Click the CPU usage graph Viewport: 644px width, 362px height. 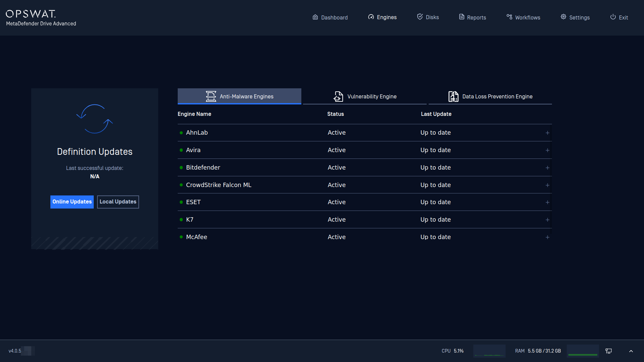489,351
